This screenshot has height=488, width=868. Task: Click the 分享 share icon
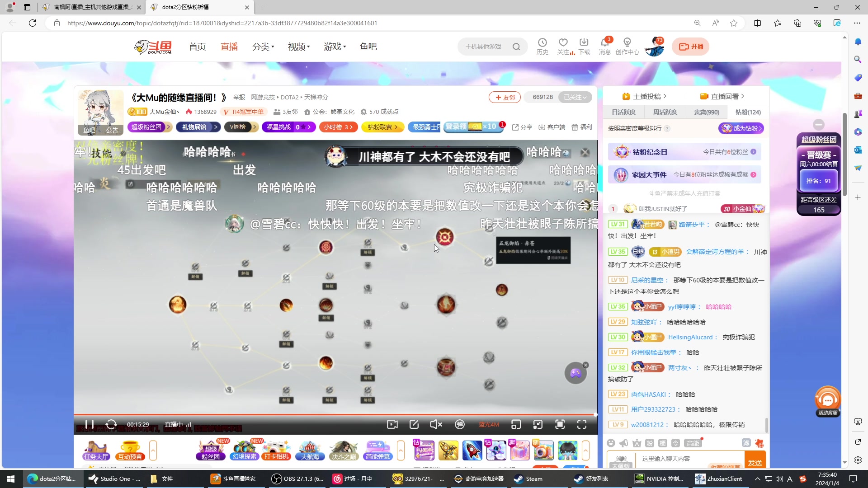(522, 127)
